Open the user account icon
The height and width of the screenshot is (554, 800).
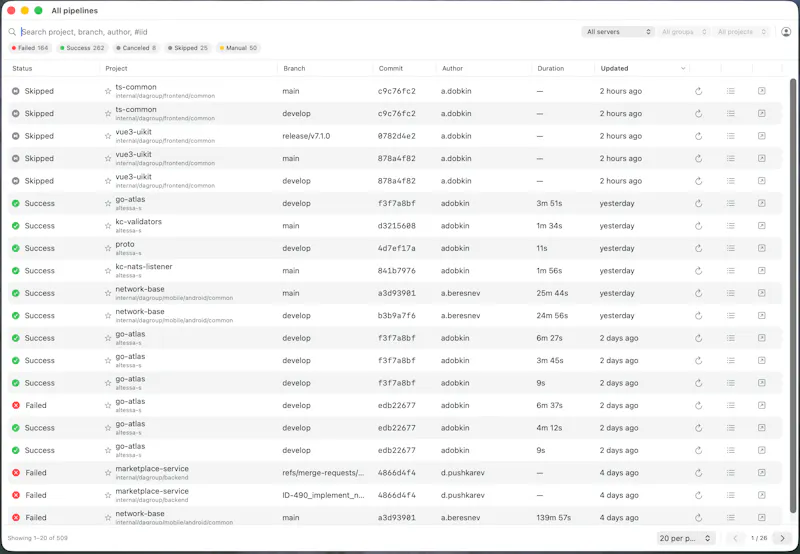click(786, 32)
